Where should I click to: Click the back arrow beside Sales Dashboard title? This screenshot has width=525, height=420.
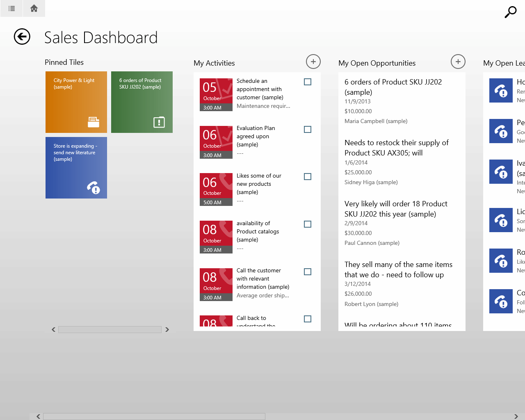pos(22,37)
